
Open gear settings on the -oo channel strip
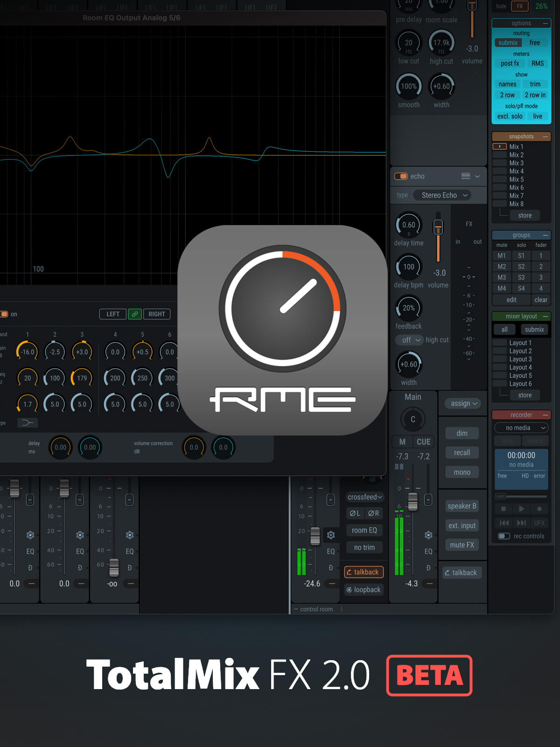tap(130, 535)
